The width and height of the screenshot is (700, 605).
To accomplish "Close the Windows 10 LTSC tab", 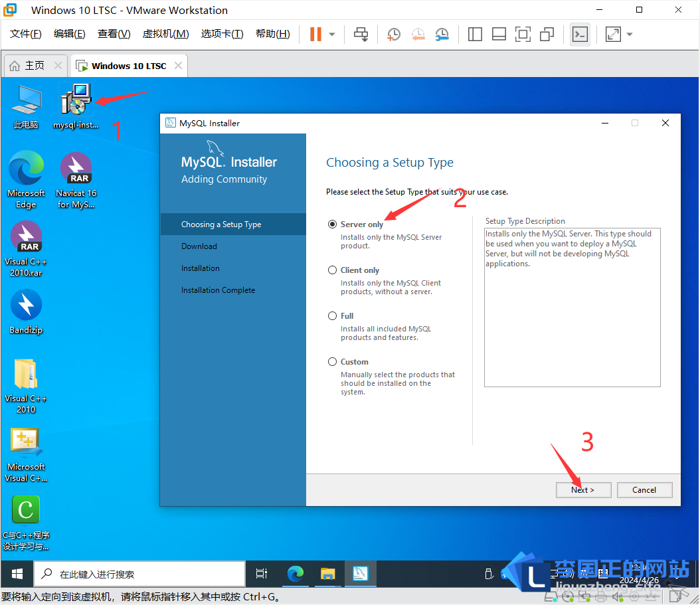I will [178, 66].
